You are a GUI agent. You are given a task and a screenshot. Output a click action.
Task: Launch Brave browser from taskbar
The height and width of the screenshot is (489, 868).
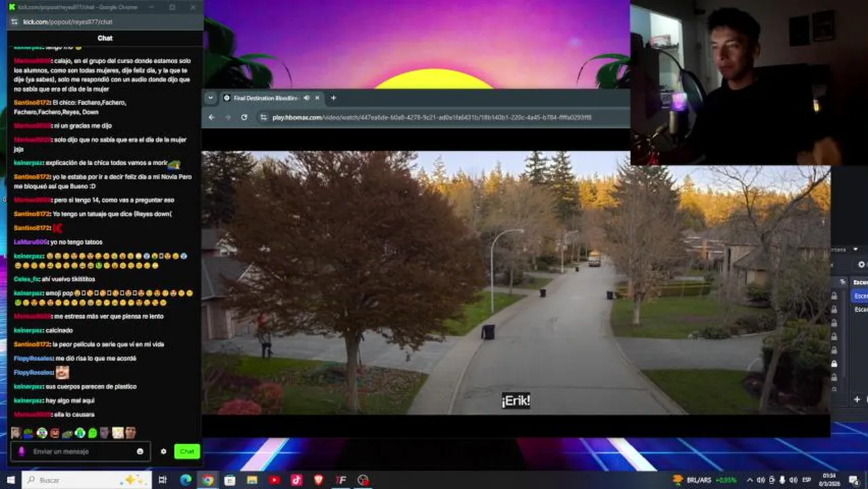[x=319, y=480]
